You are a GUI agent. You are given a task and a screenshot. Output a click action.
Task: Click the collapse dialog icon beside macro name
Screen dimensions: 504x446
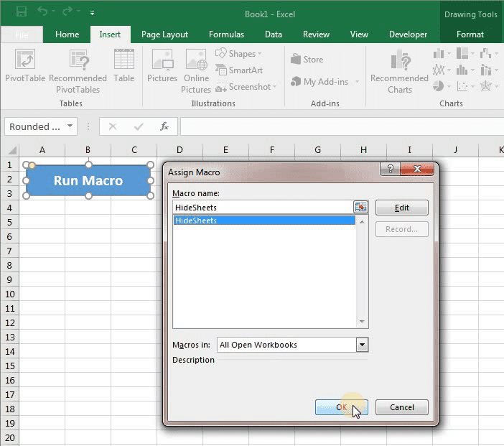(x=360, y=208)
